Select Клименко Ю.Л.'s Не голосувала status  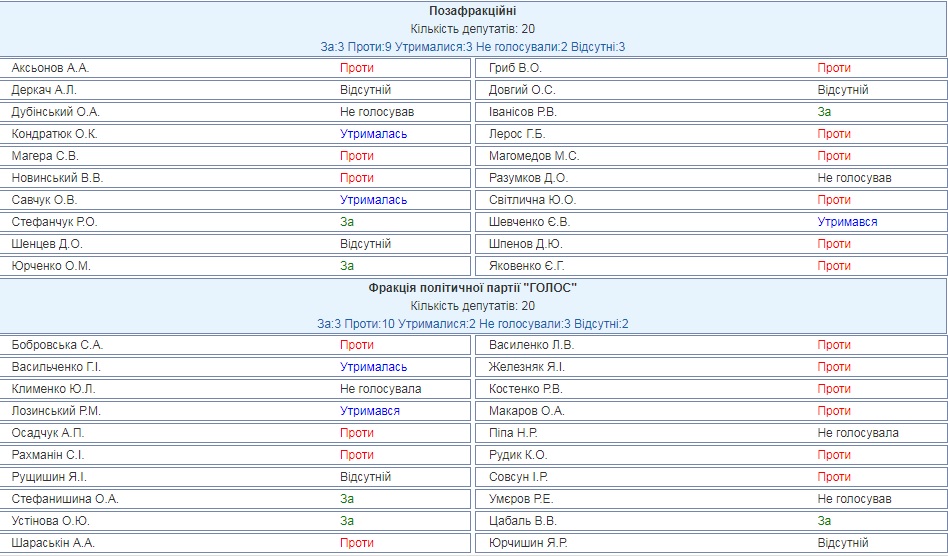[381, 389]
